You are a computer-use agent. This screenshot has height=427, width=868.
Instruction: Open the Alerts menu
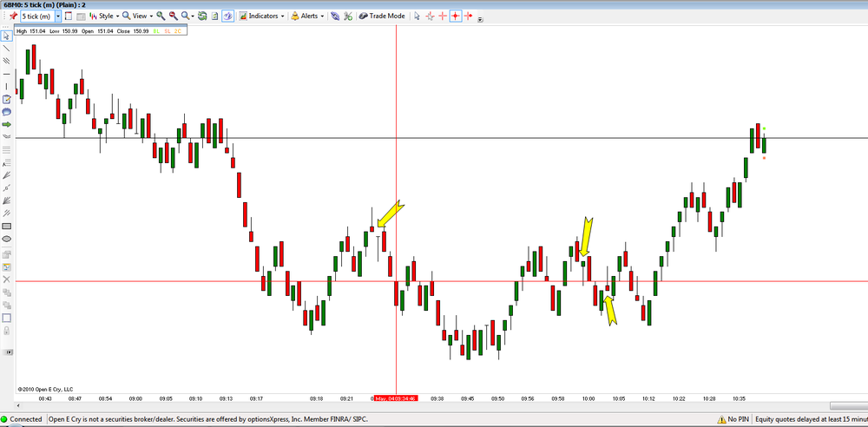click(307, 16)
